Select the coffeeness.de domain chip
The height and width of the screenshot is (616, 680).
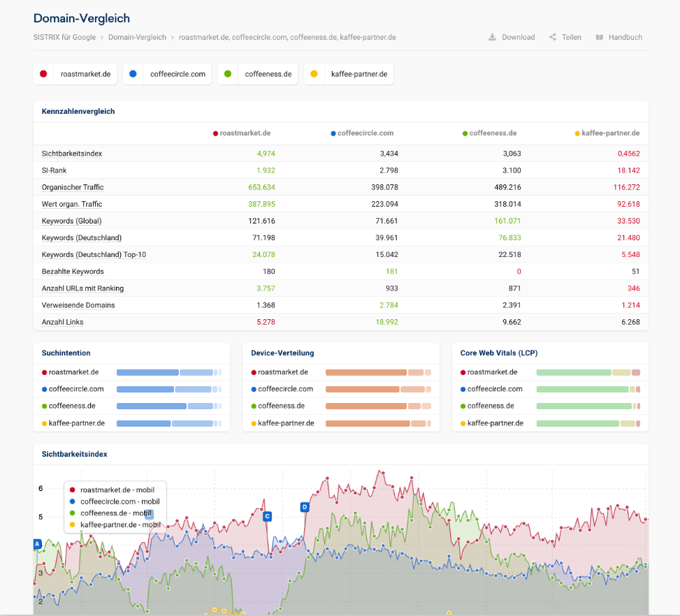[258, 74]
